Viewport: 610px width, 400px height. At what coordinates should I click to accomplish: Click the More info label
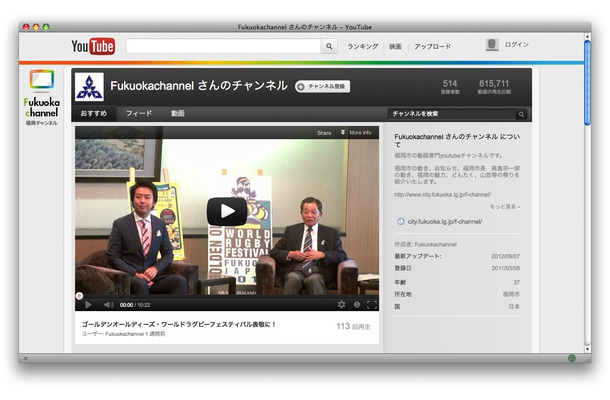[x=360, y=132]
